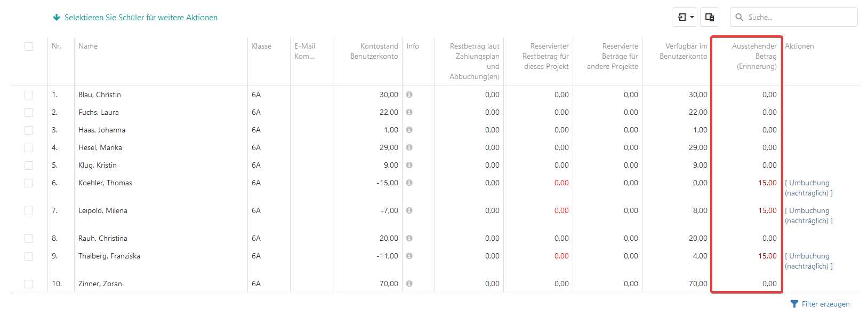The image size is (868, 314).
Task: Sort the table by the Name header
Action: 88,46
